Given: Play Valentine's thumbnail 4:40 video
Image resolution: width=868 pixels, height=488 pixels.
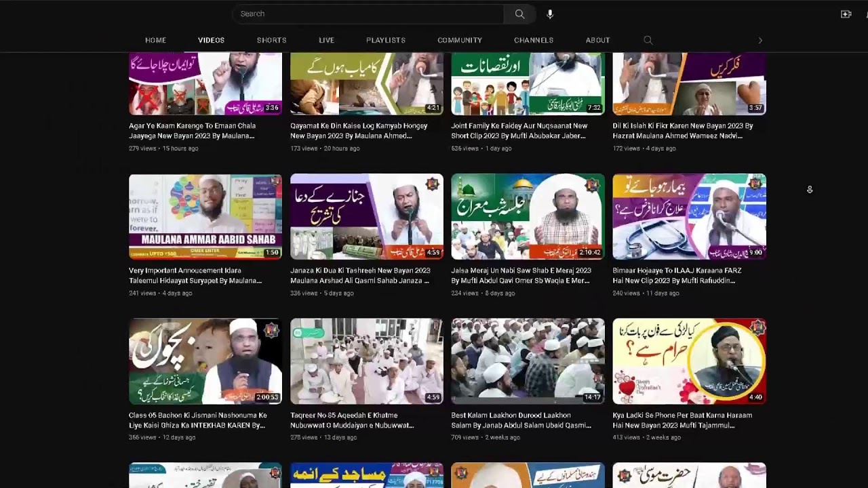Looking at the screenshot, I should pyautogui.click(x=690, y=361).
